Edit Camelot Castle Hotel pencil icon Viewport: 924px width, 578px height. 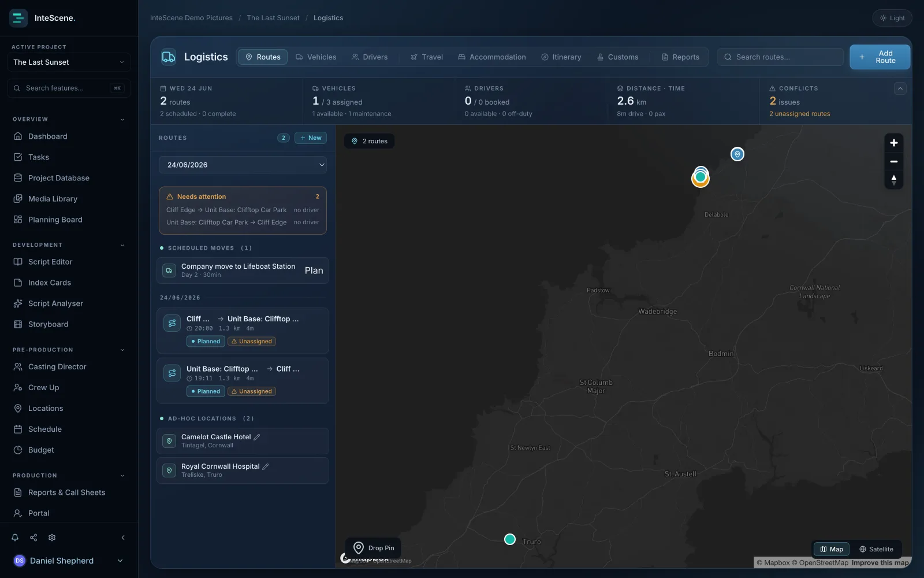[x=257, y=437]
